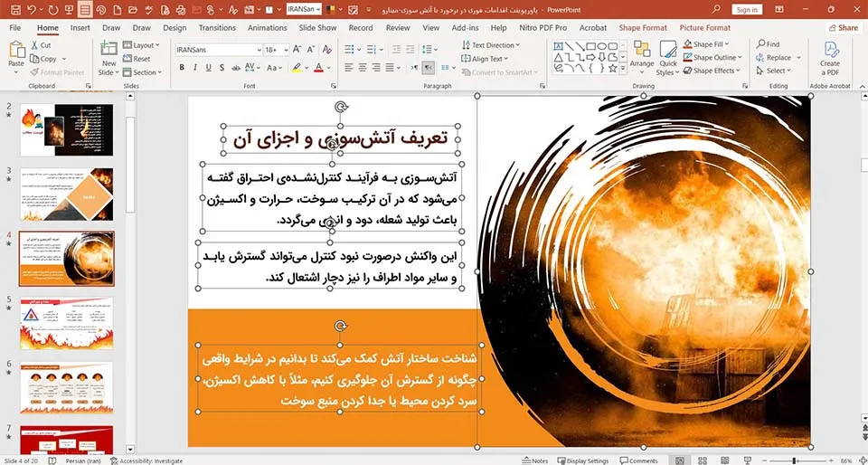Click Increase Font Size icon
This screenshot has width=868, height=465.
point(297,50)
